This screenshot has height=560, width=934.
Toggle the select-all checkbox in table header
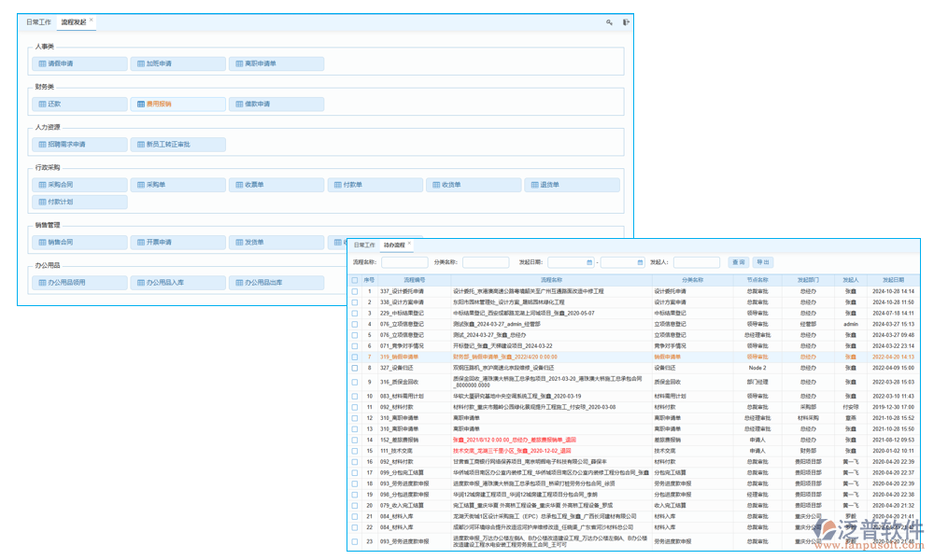point(355,280)
